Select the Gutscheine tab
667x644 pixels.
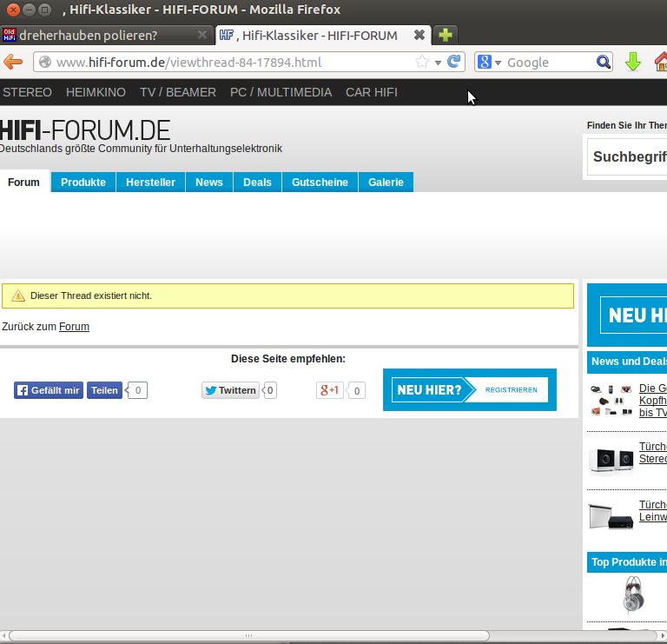(320, 183)
